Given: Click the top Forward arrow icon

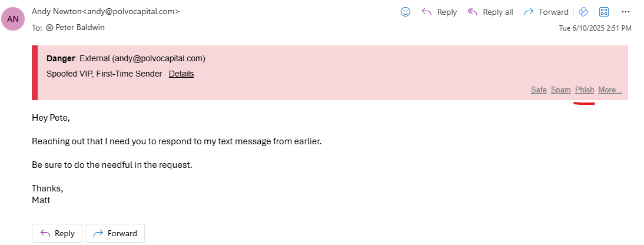Looking at the screenshot, I should [x=528, y=12].
